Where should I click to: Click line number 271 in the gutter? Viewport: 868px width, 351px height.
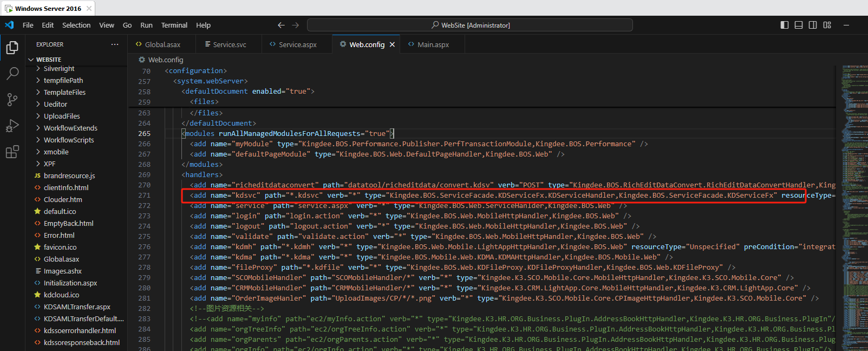point(144,195)
